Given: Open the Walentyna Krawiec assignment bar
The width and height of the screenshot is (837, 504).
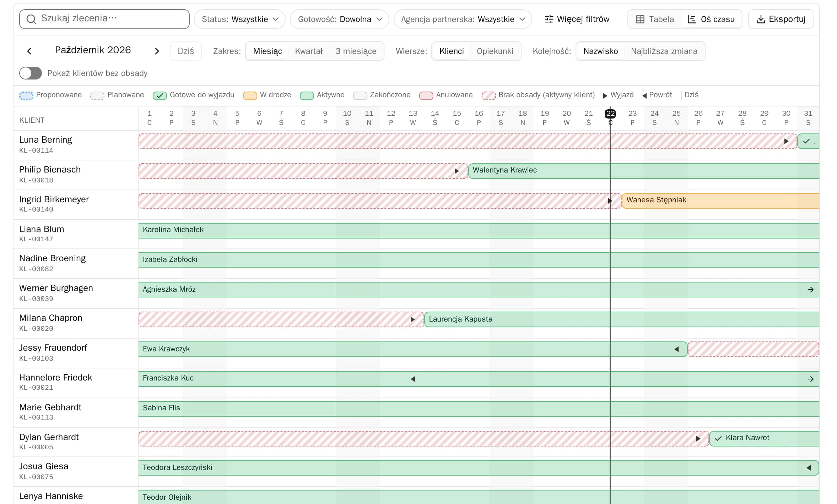Looking at the screenshot, I should (x=644, y=171).
